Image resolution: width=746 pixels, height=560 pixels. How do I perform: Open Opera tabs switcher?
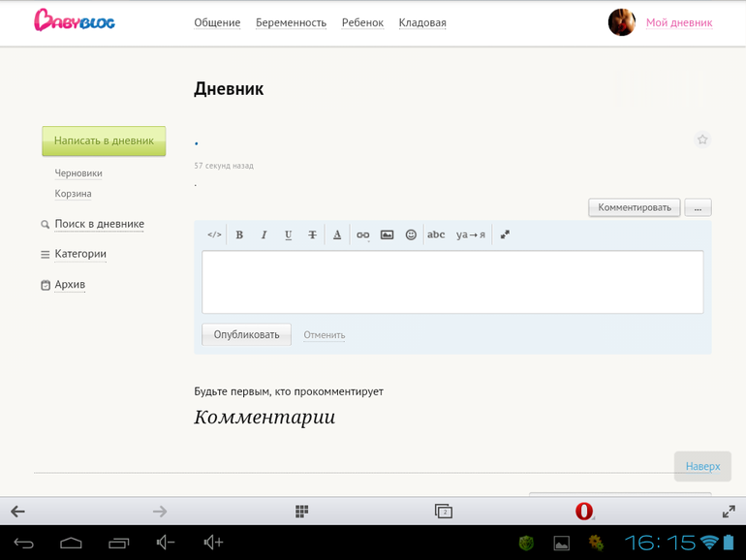tap(444, 512)
